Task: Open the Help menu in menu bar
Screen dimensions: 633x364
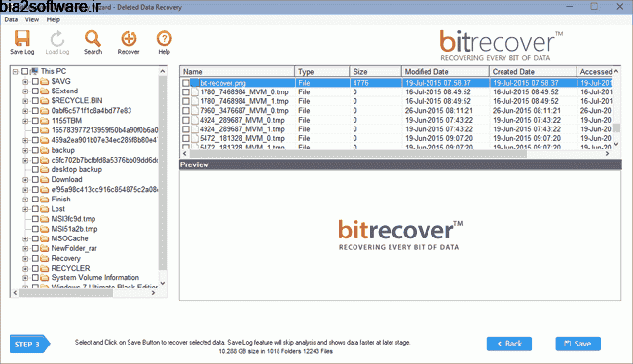Action: tap(53, 19)
